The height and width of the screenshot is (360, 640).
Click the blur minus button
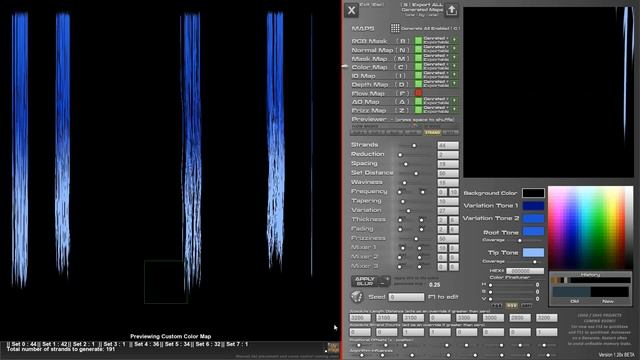[382, 283]
